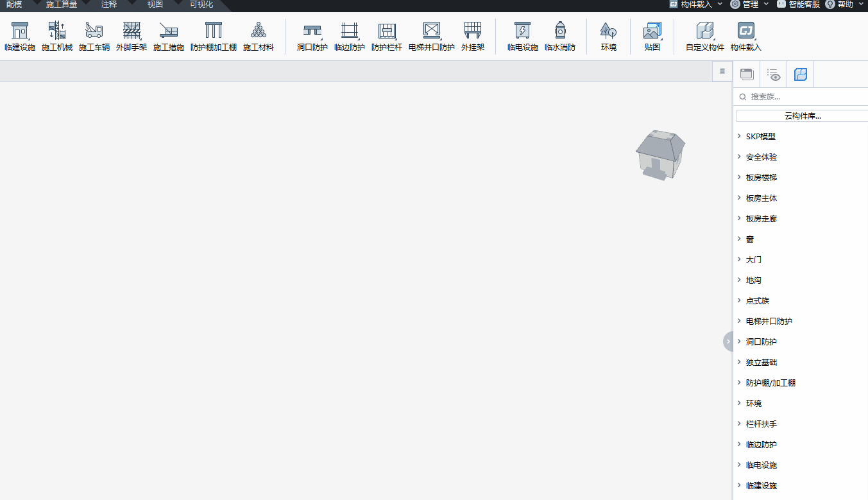This screenshot has width=868, height=500.
Task: Open the 施工措施 construction measures tool
Action: coord(169,37)
